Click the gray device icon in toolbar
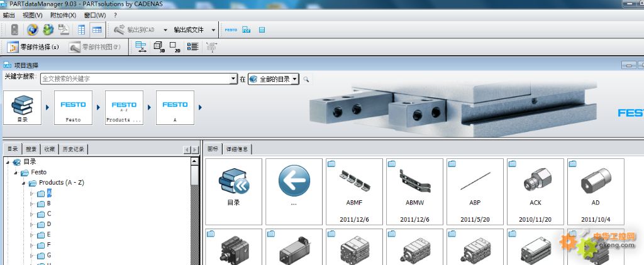Viewport: 644px width, 265px height. (14, 30)
